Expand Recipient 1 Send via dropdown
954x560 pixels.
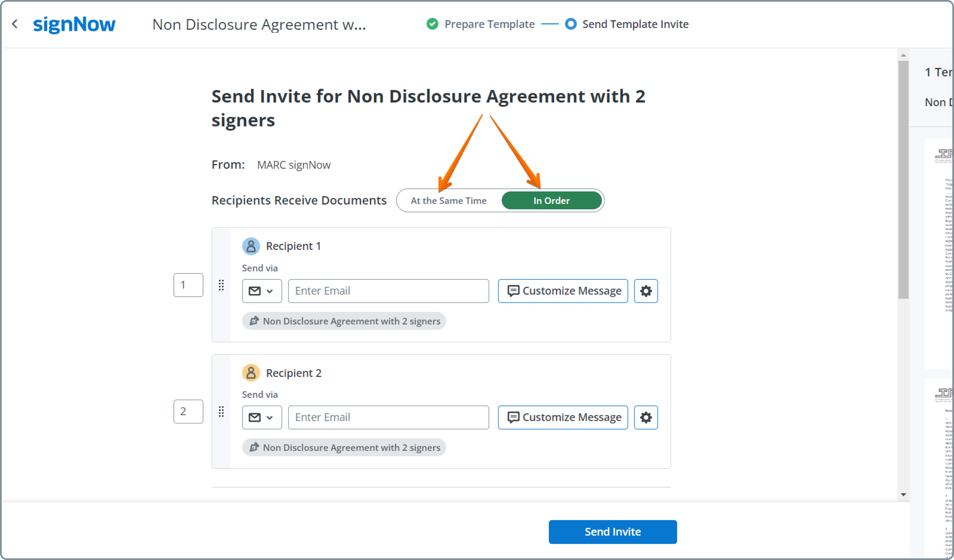click(261, 291)
